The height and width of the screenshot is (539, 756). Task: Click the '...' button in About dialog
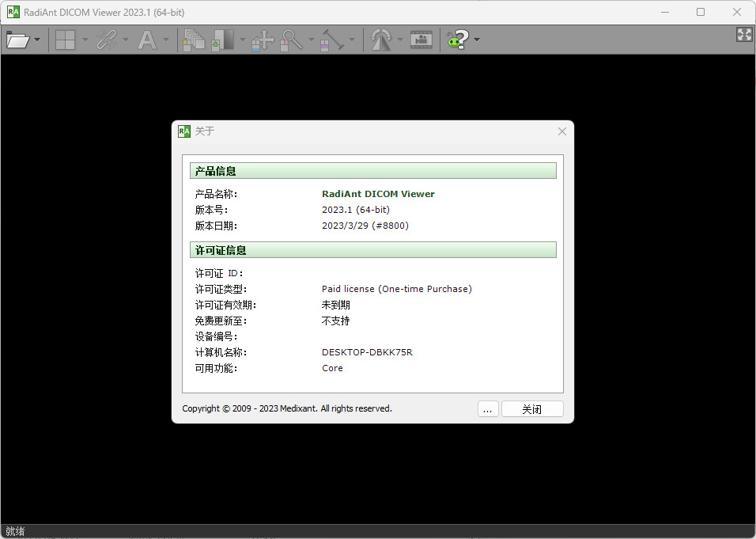(x=487, y=409)
